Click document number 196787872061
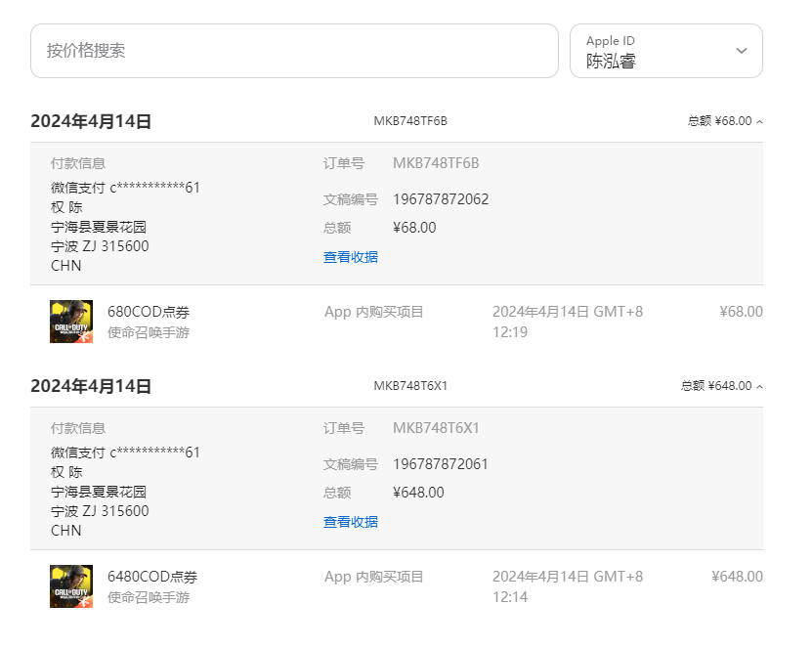Image resolution: width=812 pixels, height=648 pixels. tap(441, 464)
